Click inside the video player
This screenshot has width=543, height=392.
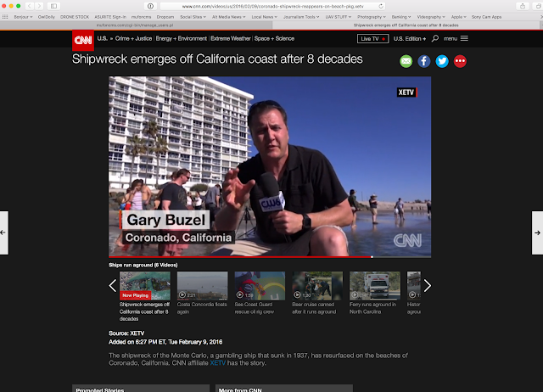tap(270, 166)
